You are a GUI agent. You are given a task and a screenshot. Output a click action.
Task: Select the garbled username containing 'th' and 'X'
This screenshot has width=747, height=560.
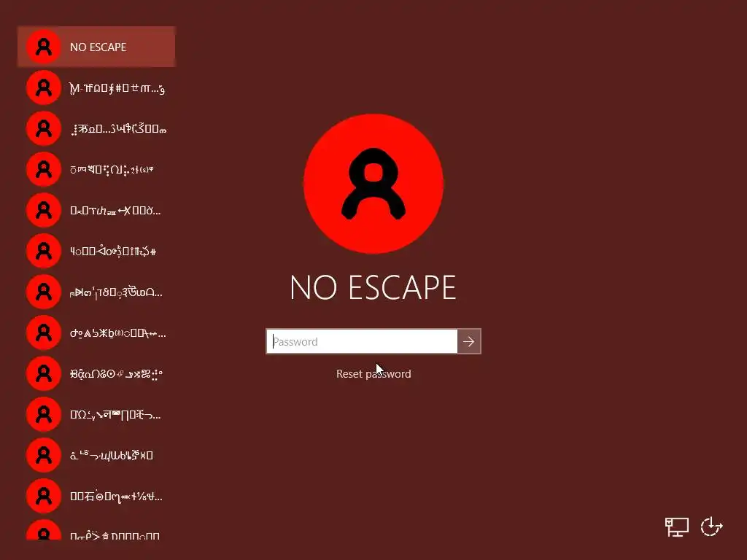coord(115,211)
